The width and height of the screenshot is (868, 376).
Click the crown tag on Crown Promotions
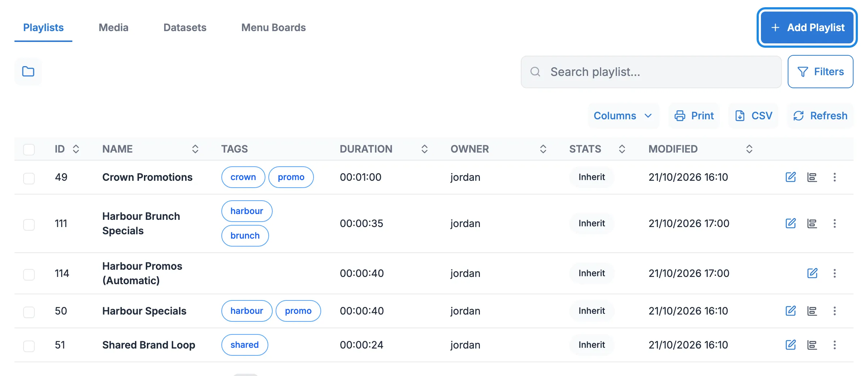point(243,177)
